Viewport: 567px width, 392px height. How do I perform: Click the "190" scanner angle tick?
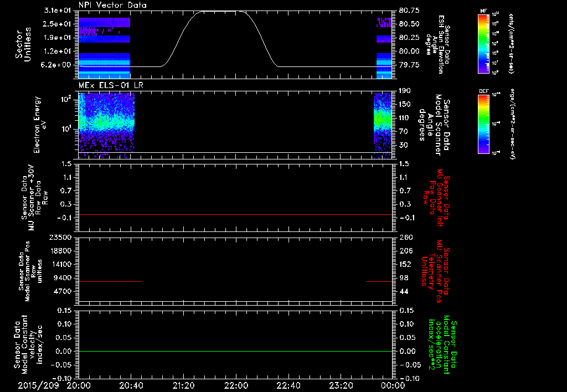(x=405, y=91)
